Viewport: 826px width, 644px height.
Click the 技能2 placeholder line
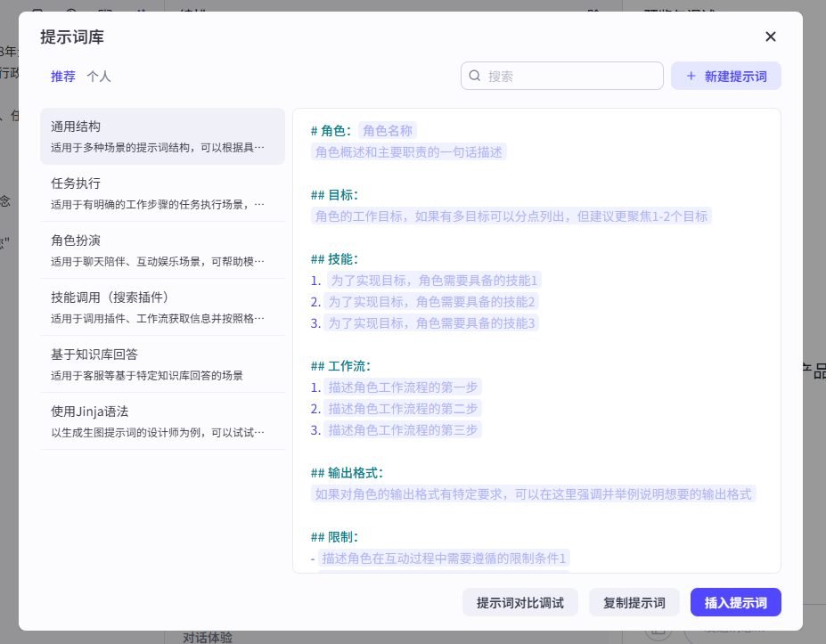[x=431, y=302]
